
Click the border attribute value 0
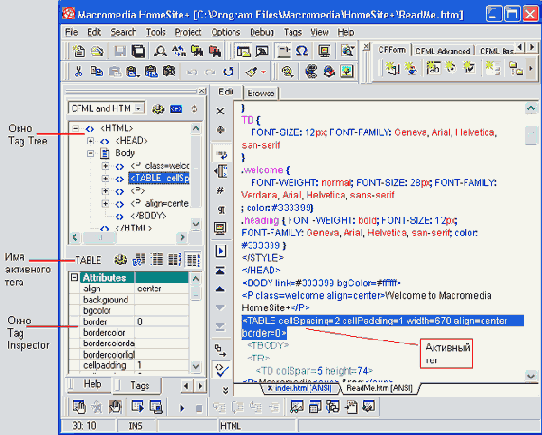pyautogui.click(x=161, y=322)
